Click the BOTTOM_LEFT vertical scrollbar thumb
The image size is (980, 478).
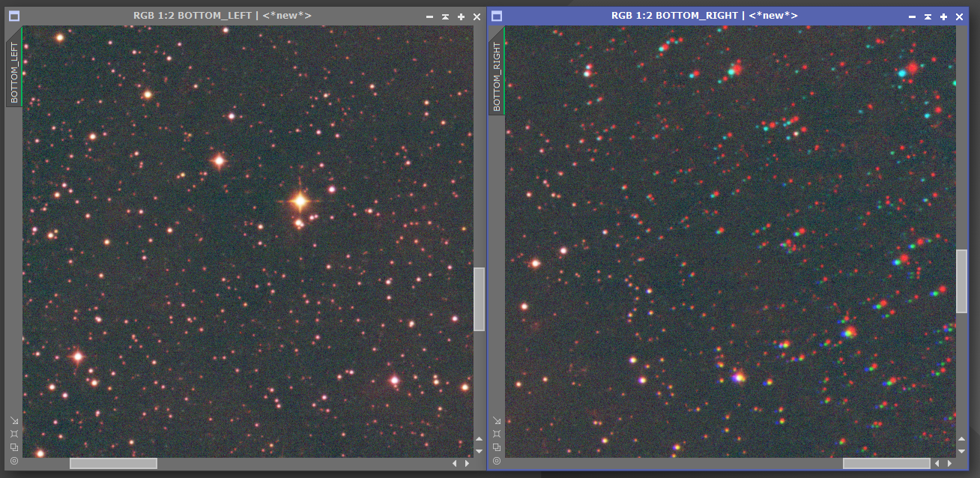(x=480, y=299)
